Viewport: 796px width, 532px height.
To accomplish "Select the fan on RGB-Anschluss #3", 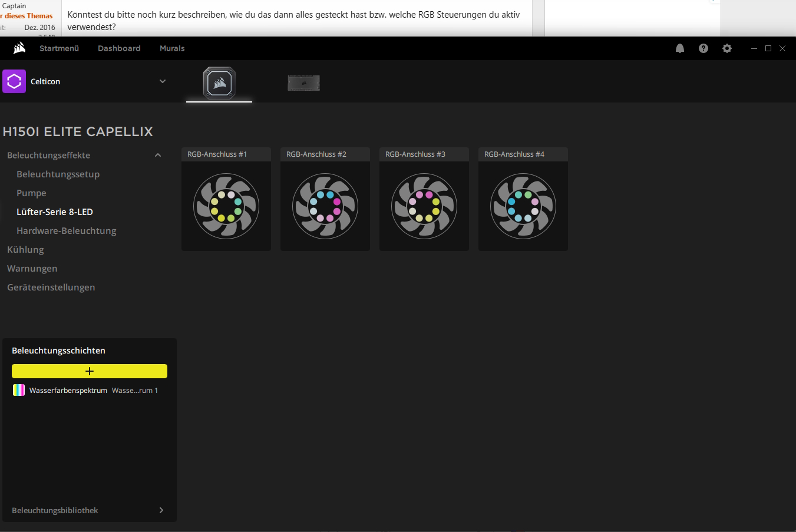I will 424,206.
